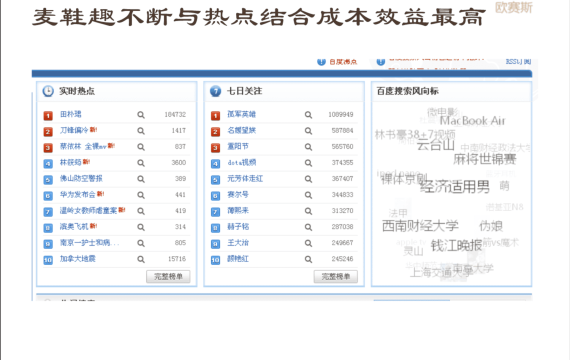Open the RSS订阅 link at top right
The image size is (570, 360).
(518, 61)
